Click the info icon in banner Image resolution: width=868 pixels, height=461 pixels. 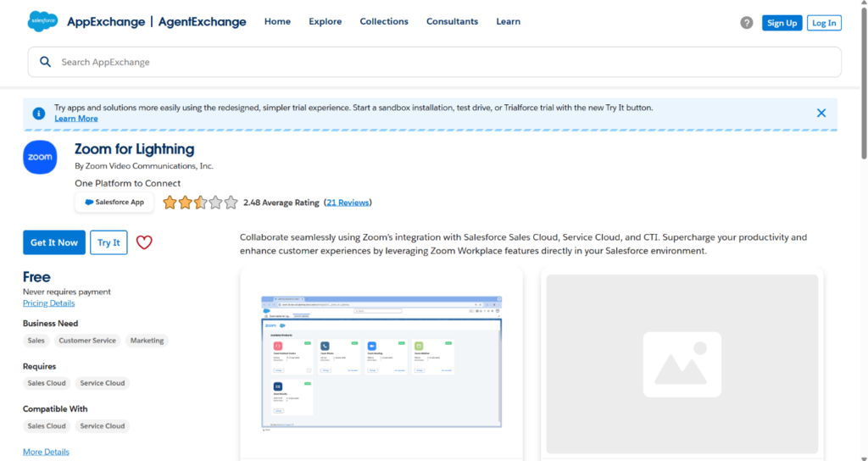pyautogui.click(x=38, y=114)
